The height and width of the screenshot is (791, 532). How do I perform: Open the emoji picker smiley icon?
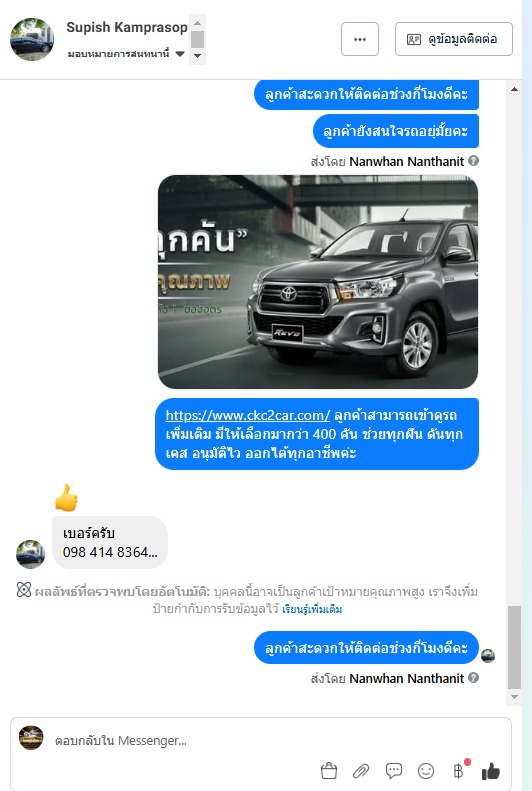[426, 770]
